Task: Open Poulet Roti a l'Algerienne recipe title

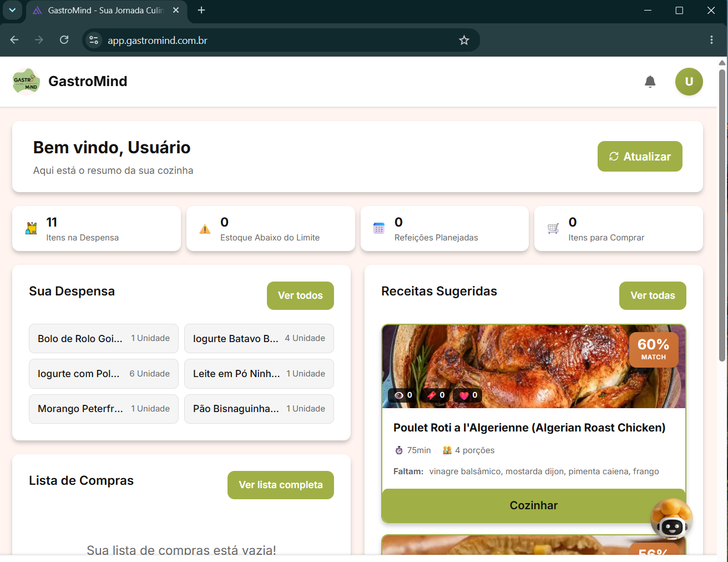Action: 529,428
